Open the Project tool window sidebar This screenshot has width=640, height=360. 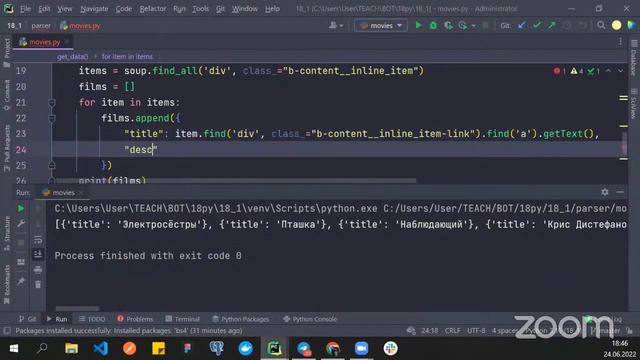(7, 52)
